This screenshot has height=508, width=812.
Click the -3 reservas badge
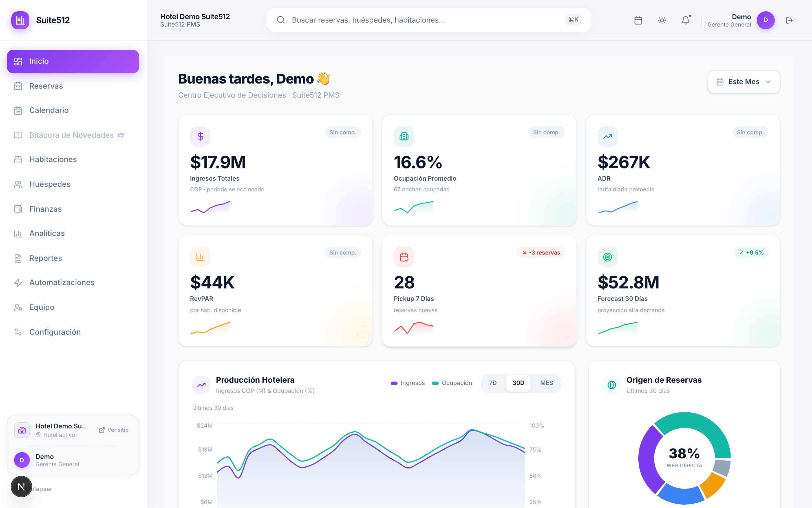pos(540,252)
